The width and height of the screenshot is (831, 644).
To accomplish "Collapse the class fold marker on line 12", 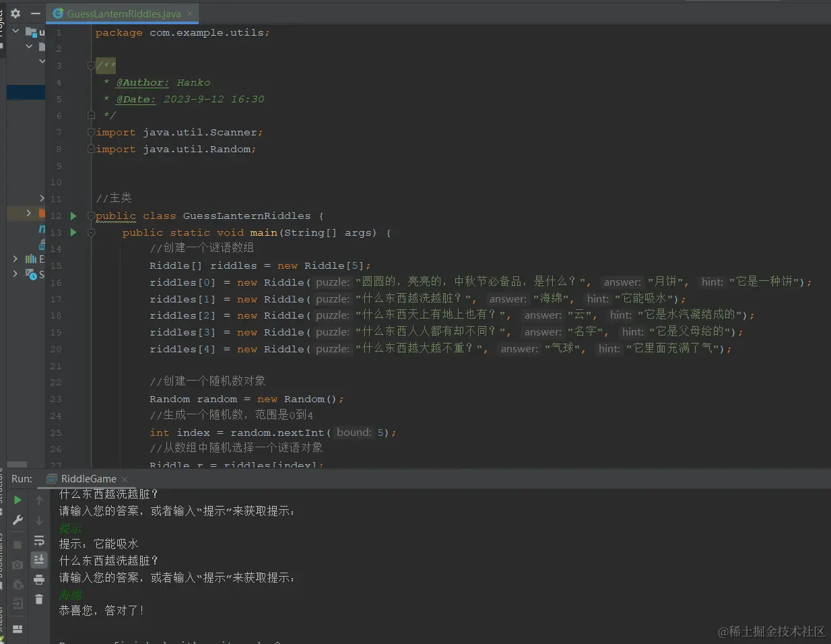I will pos(91,216).
